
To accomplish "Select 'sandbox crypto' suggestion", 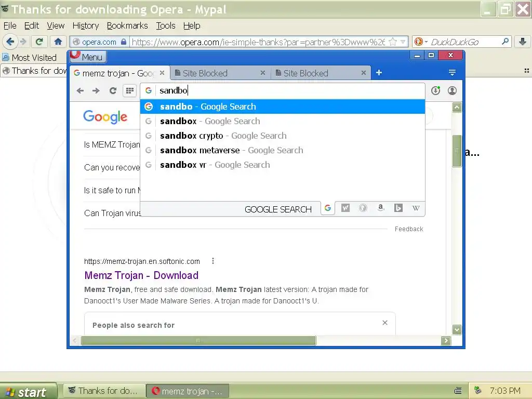I will pos(282,136).
